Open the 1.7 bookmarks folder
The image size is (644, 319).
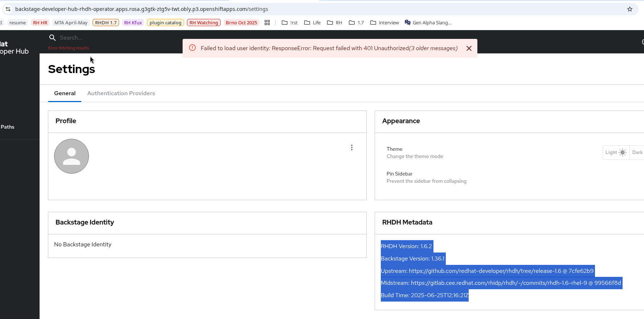[x=356, y=23]
